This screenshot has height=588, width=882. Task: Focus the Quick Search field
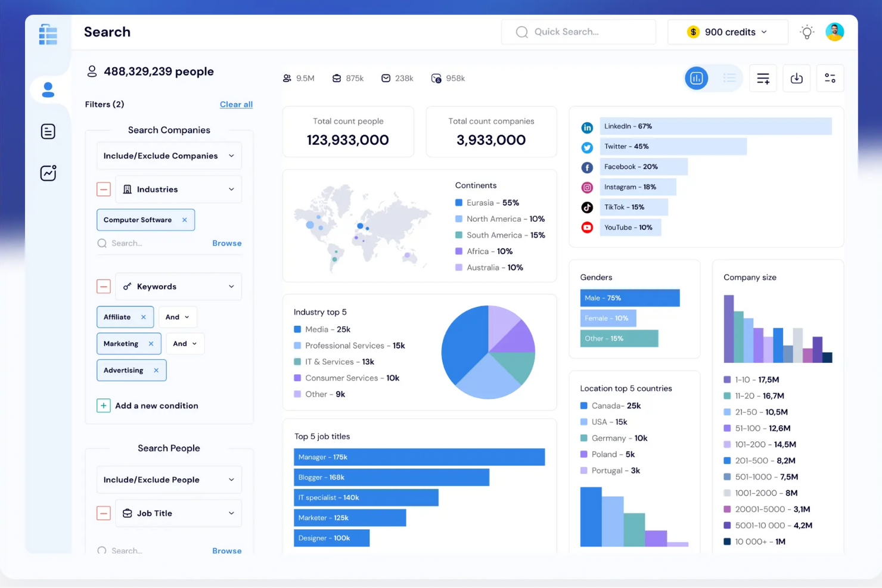coord(579,32)
